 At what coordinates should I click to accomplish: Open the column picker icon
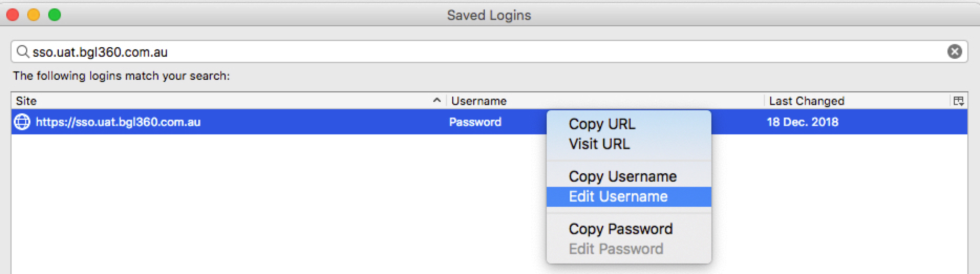point(958,101)
